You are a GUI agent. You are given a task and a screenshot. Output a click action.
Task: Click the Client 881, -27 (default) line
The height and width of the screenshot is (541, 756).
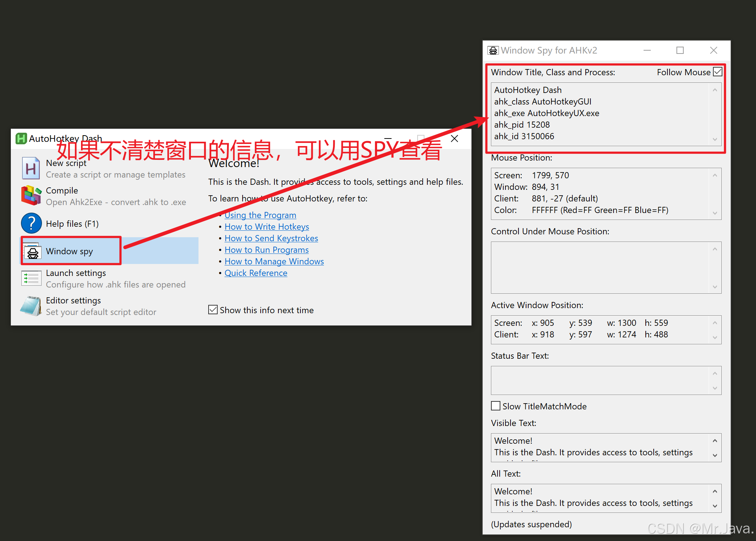click(x=546, y=199)
